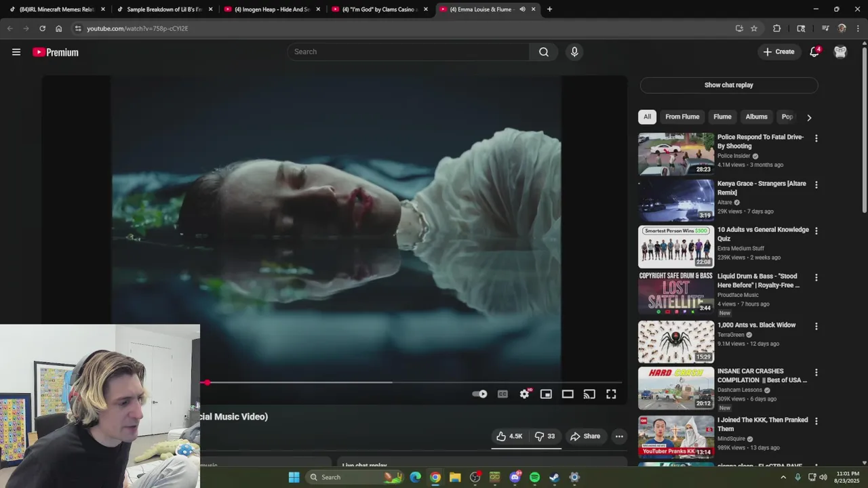Expand more filter chips with right arrow

point(808,117)
